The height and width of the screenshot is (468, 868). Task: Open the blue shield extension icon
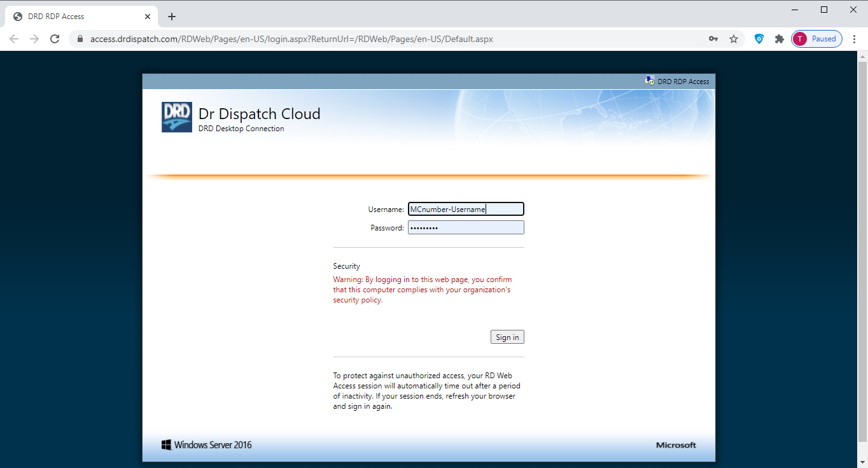coord(759,39)
